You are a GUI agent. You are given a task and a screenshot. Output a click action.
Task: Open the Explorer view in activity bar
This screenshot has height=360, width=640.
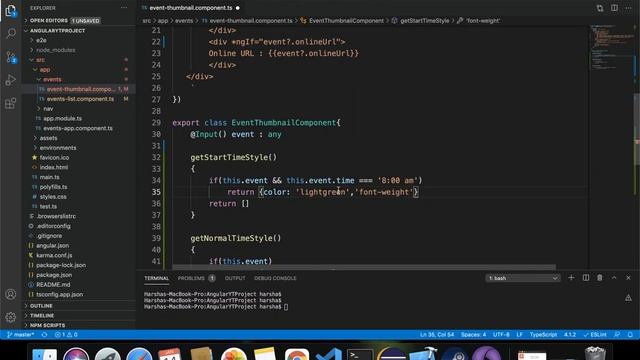[x=11, y=11]
